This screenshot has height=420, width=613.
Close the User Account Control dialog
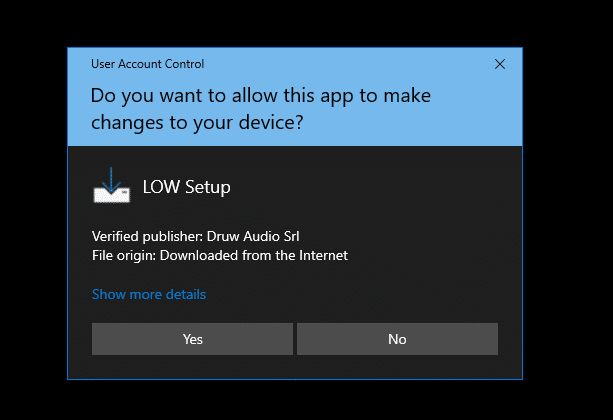click(500, 64)
